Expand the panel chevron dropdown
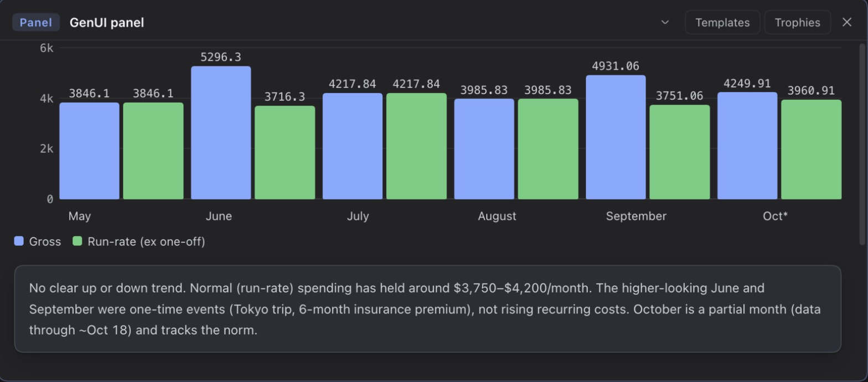 coord(665,23)
